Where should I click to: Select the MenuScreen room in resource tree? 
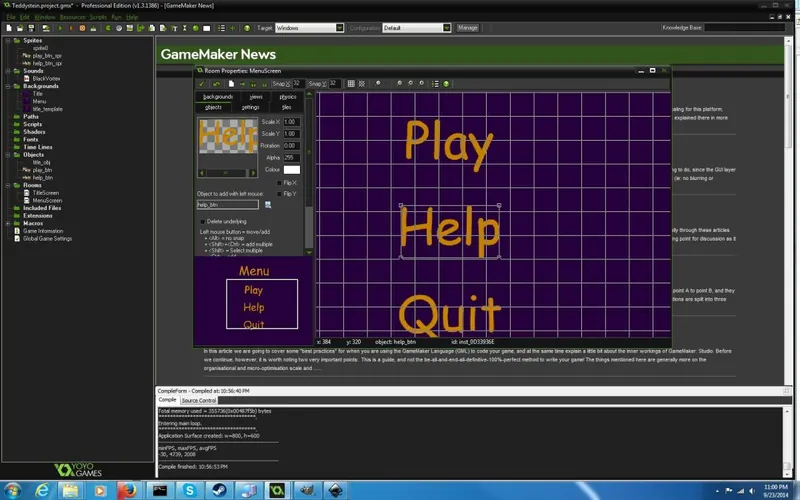tap(47, 201)
